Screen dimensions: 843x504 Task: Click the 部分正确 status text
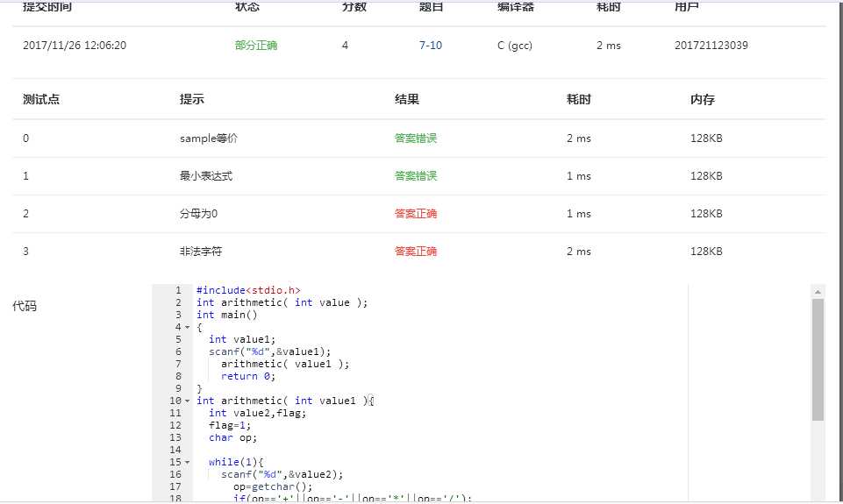tap(256, 46)
